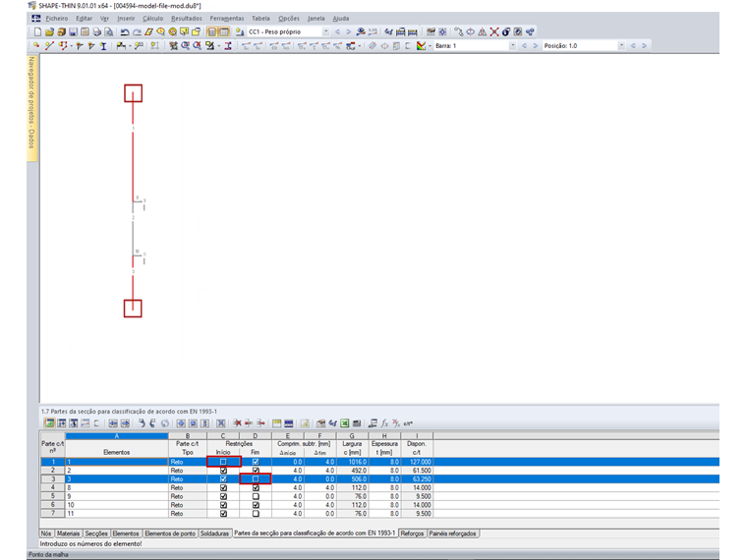Click the Redo arrow icon
747x560 pixels.
point(137,31)
